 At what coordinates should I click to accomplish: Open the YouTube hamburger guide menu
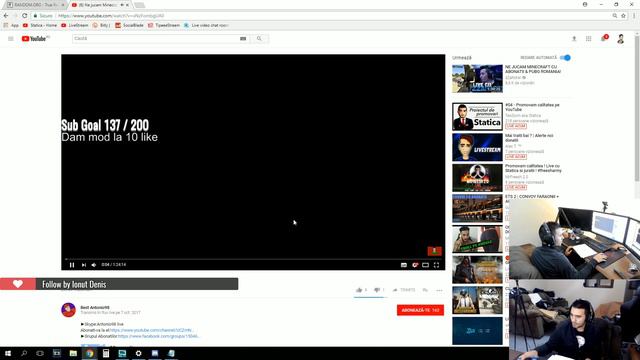tap(11, 38)
